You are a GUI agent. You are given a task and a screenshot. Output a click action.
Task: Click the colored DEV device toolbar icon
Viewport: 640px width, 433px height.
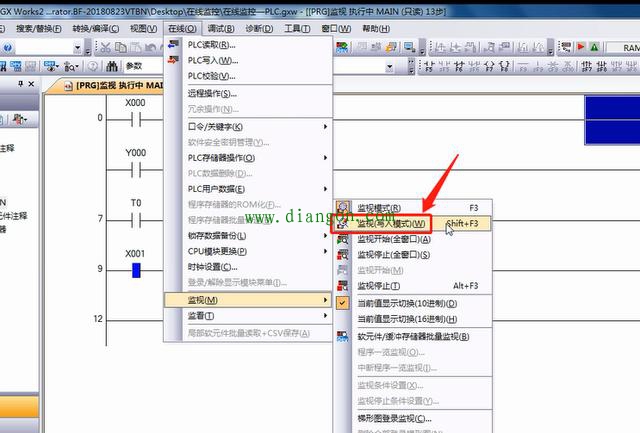coord(342,47)
